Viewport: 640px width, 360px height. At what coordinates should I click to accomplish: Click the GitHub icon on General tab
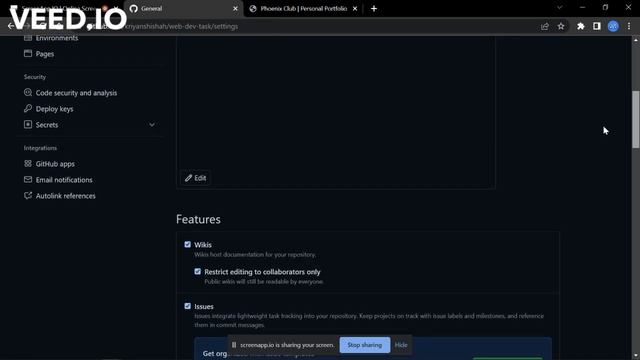click(x=133, y=9)
